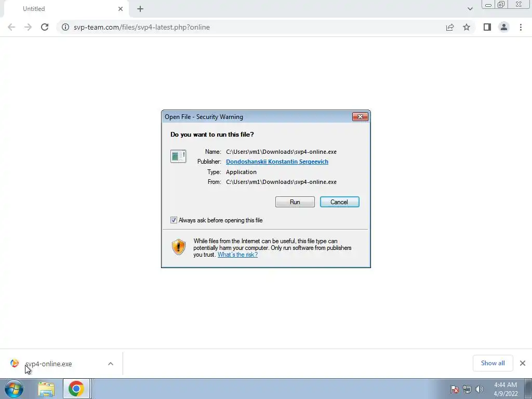The height and width of the screenshot is (399, 532).
Task: Open the tab search dropdown arrow
Action: (x=470, y=9)
